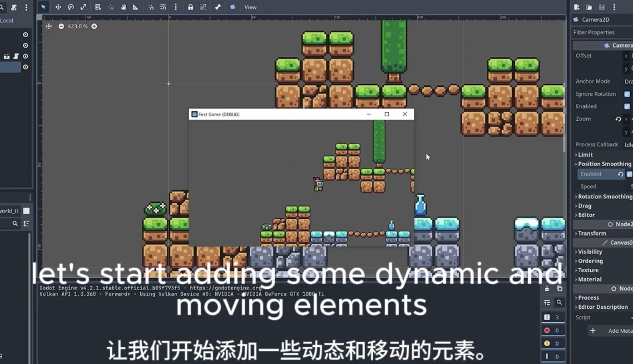Reset Zoom property to default

[x=618, y=119]
